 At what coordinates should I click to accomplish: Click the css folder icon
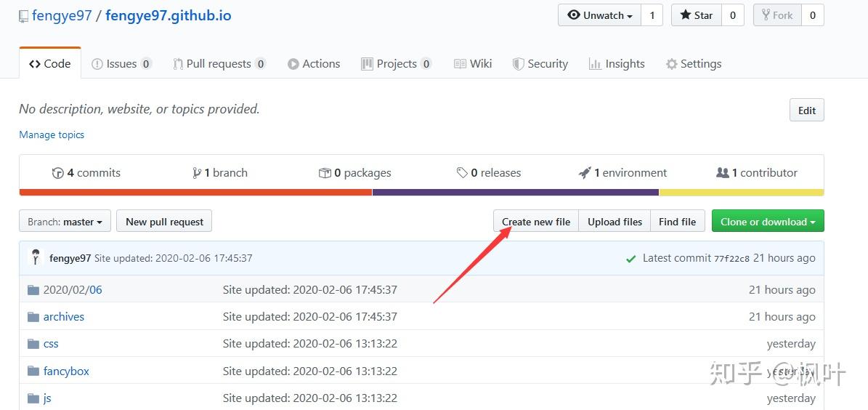(x=33, y=344)
